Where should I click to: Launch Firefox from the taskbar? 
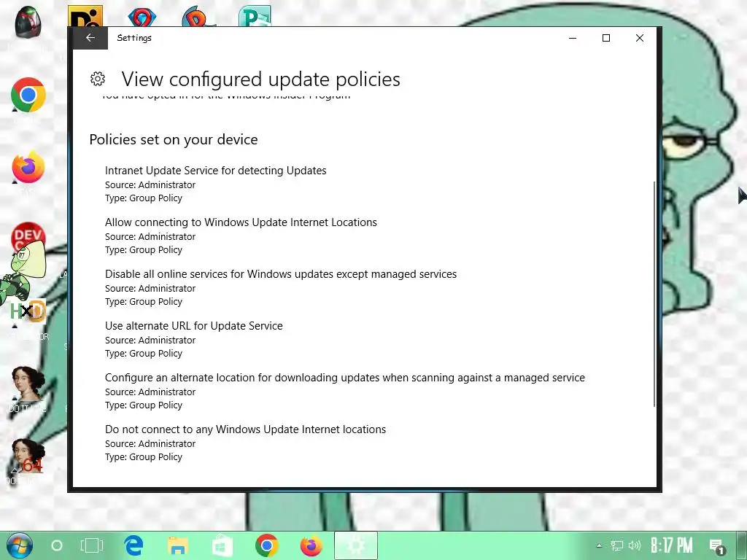pos(311,545)
